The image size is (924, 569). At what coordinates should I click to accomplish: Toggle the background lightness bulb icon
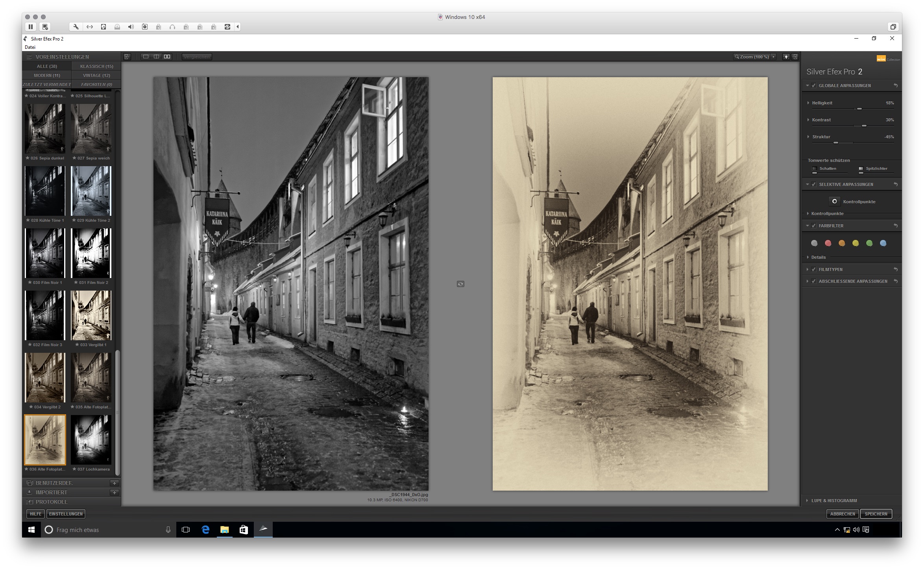pyautogui.click(x=786, y=57)
